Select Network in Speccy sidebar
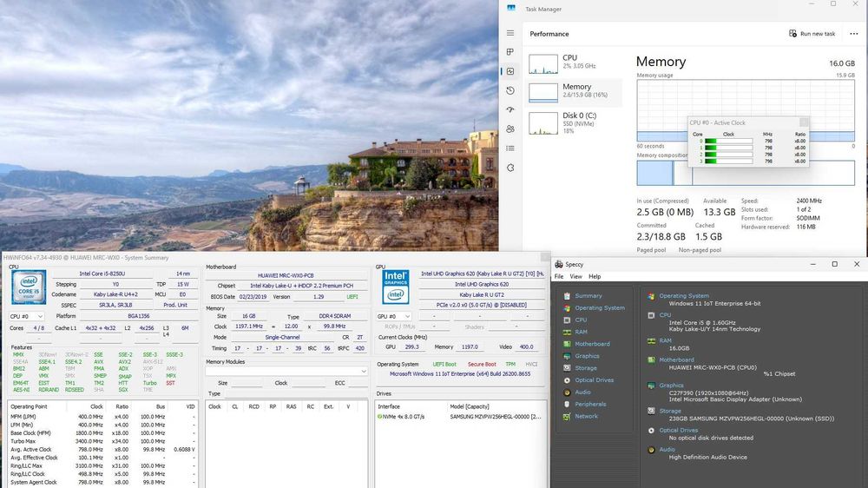 coord(586,416)
